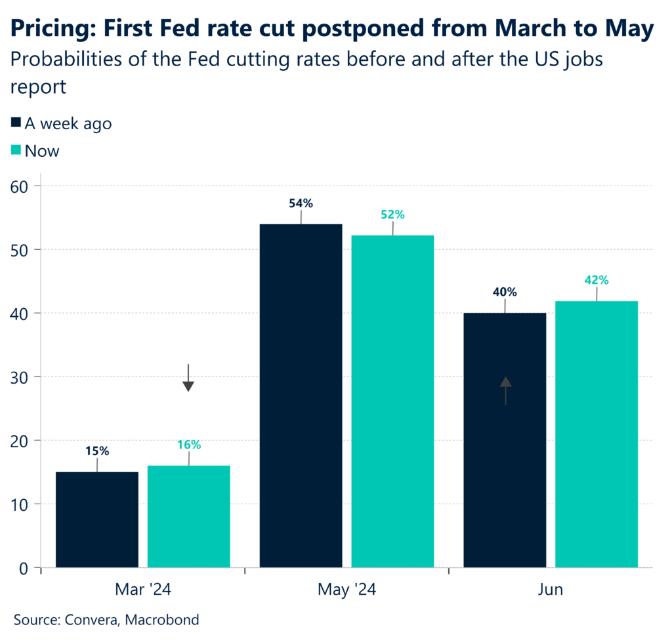Screen dimensions: 672x642
Task: Select the teal May '24 bar
Action: (392, 401)
